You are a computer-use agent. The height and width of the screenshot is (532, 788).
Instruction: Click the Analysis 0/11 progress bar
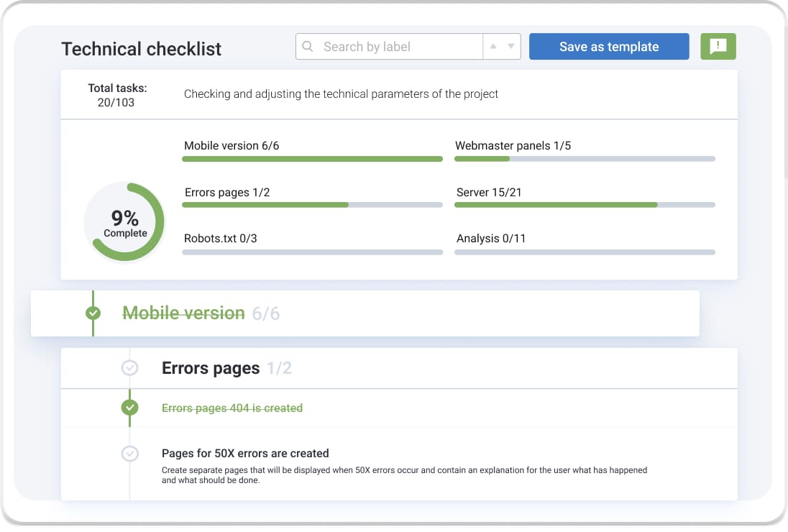coord(585,252)
